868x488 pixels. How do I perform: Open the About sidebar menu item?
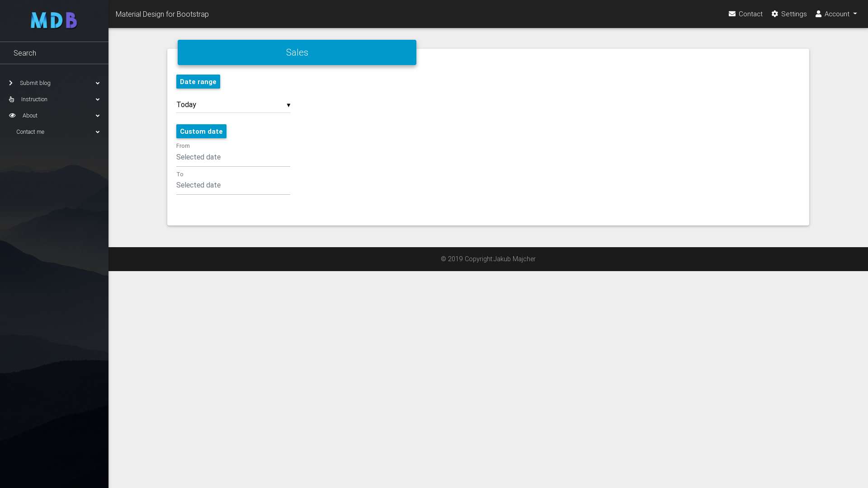pyautogui.click(x=54, y=116)
